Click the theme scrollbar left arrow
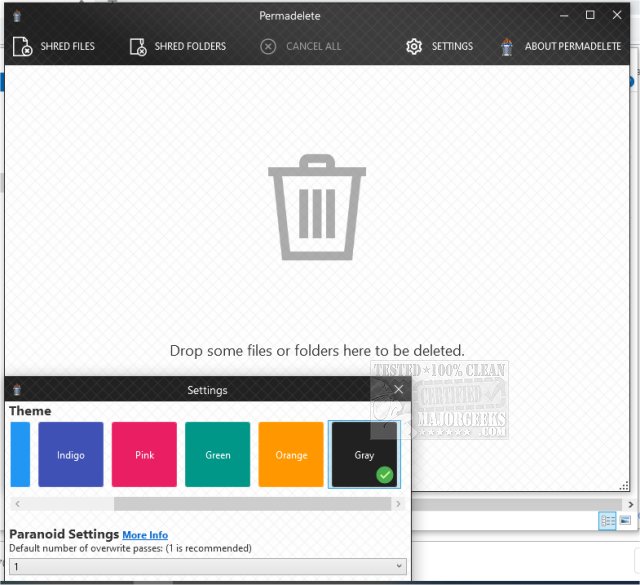The height and width of the screenshot is (585, 640). (x=18, y=504)
